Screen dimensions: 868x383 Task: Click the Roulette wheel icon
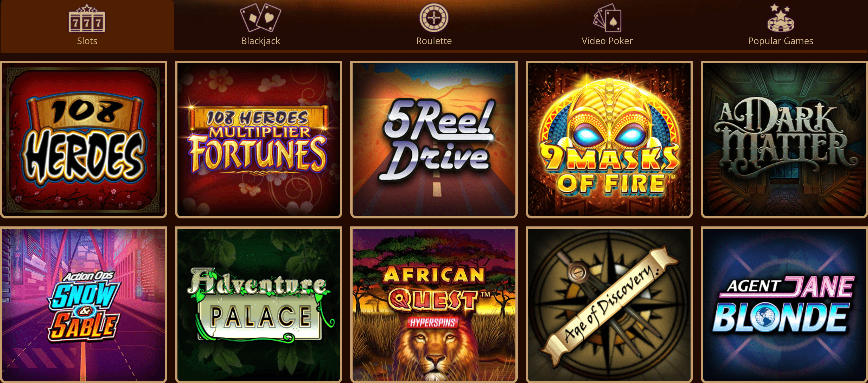434,17
